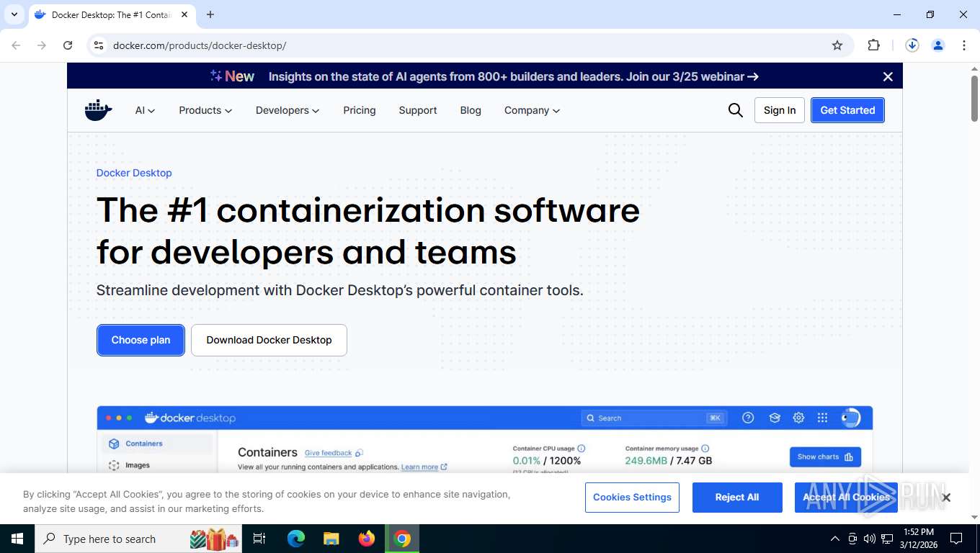Expand the Company navigation menu
Image resolution: width=980 pixels, height=553 pixels.
pyautogui.click(x=532, y=110)
